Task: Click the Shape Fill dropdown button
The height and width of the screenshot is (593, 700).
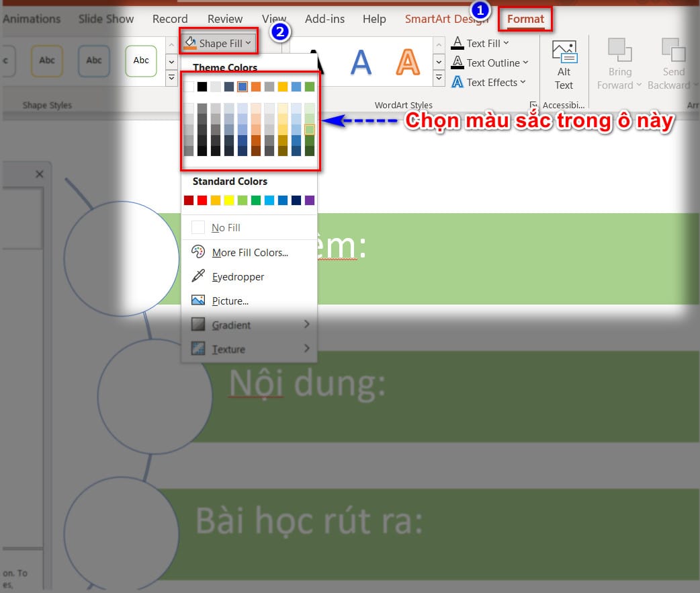Action: 218,43
